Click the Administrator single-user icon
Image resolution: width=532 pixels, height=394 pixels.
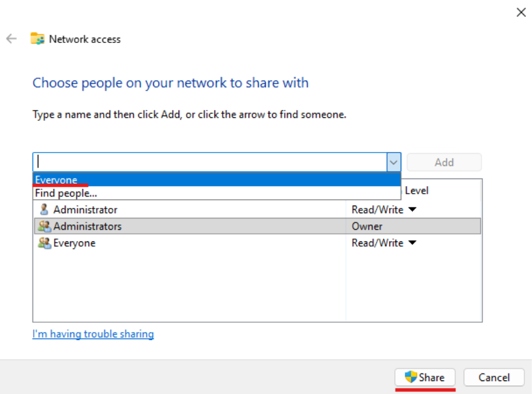tap(44, 209)
